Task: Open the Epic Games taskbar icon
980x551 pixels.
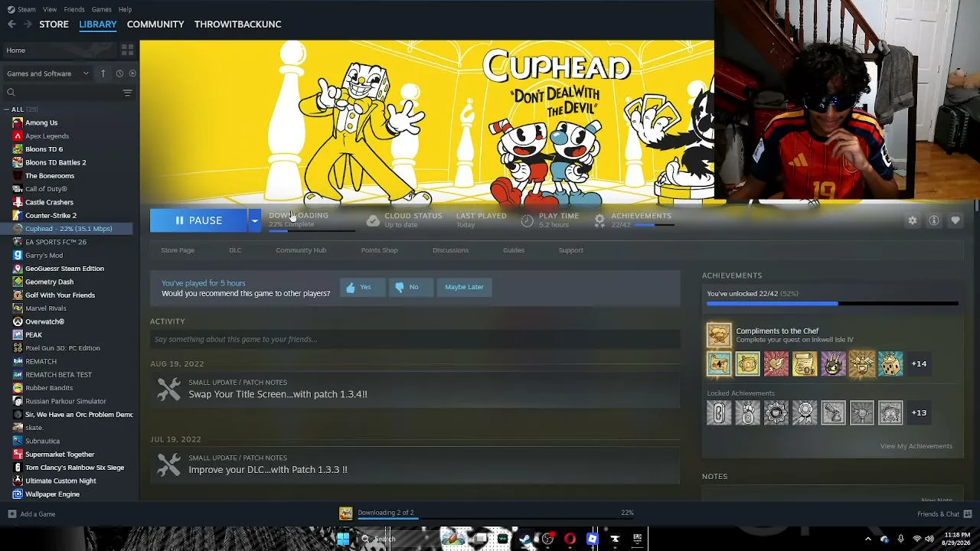Action: point(637,539)
